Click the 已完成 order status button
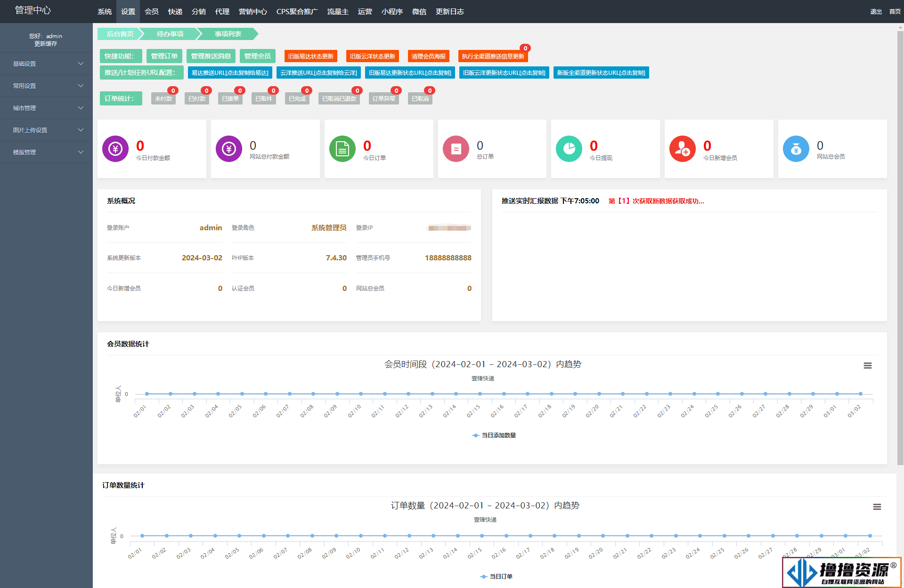This screenshot has height=588, width=904. (x=297, y=98)
